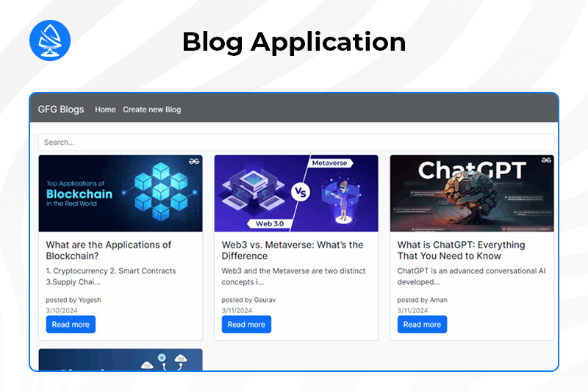Read more on the Blockchain post
The width and height of the screenshot is (588, 391).
[x=71, y=325]
